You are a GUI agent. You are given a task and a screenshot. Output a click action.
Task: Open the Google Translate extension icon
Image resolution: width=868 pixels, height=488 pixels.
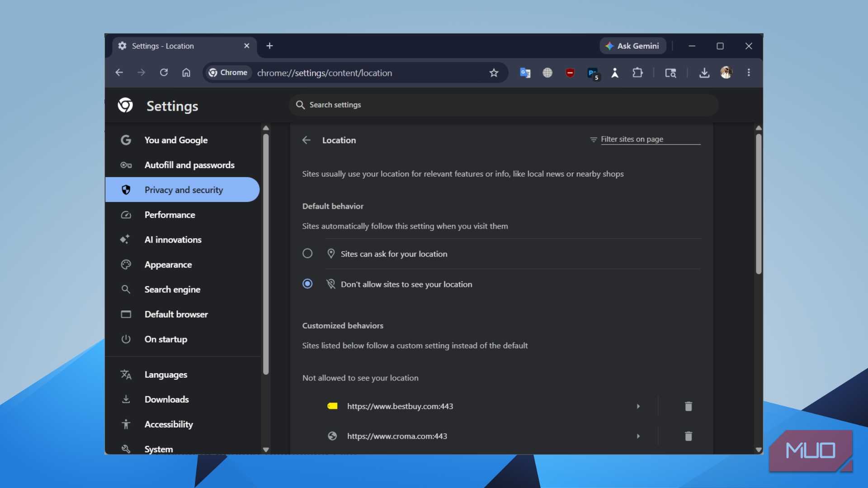click(x=525, y=73)
